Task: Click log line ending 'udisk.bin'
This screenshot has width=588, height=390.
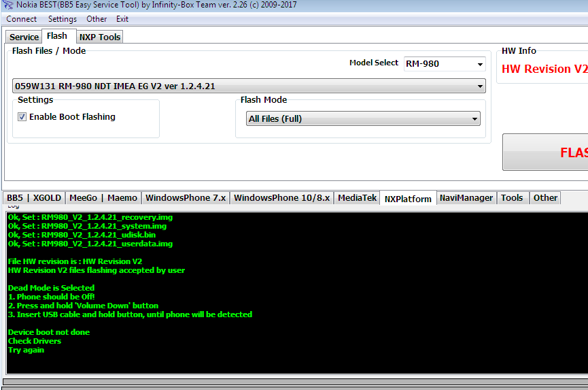Action: (x=82, y=235)
